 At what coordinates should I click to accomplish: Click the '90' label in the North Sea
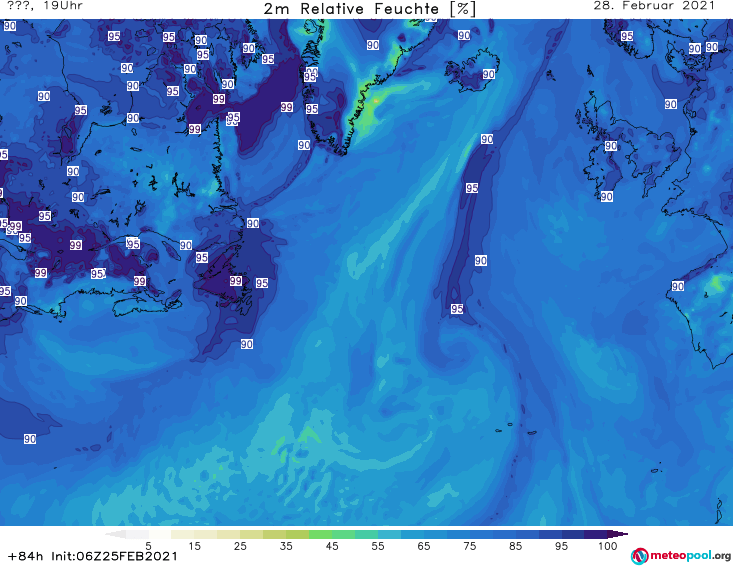coord(671,104)
